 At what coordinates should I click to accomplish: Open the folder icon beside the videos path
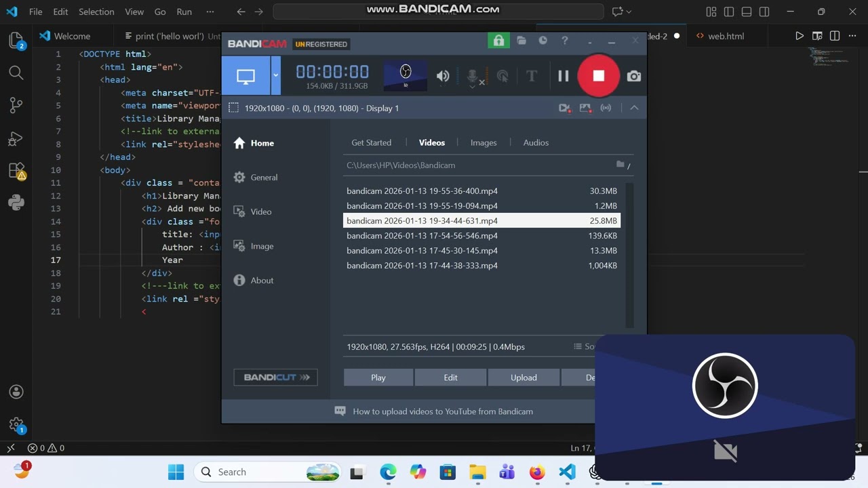[x=620, y=165]
